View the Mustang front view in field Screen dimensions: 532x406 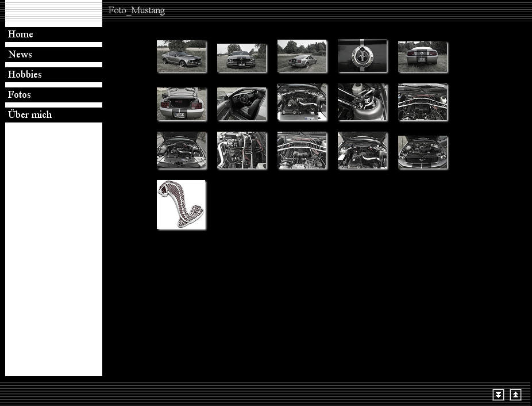(241, 58)
